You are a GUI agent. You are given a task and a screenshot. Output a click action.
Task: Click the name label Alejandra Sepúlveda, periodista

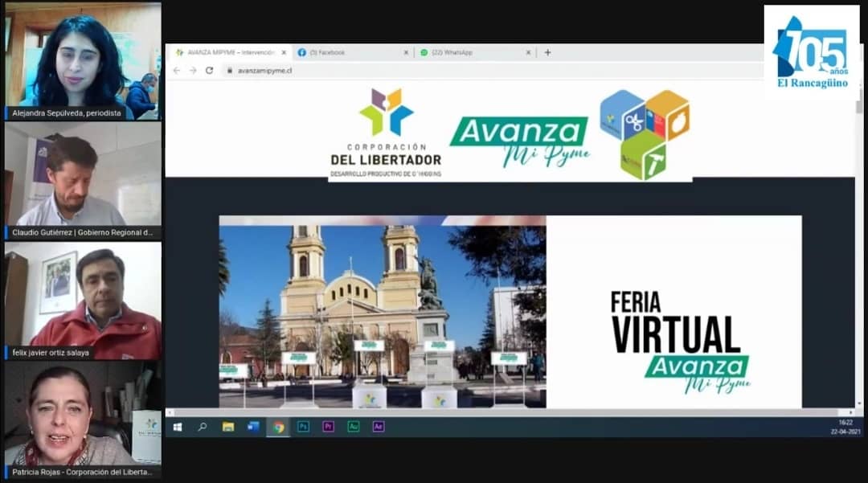pos(67,113)
